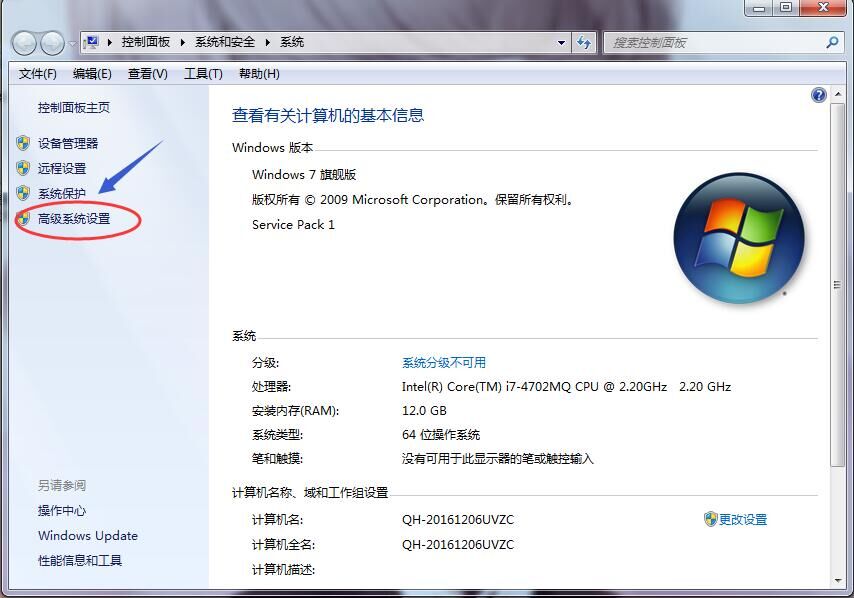
Task: Click the vertical scrollbar thumb
Action: pyautogui.click(x=837, y=284)
